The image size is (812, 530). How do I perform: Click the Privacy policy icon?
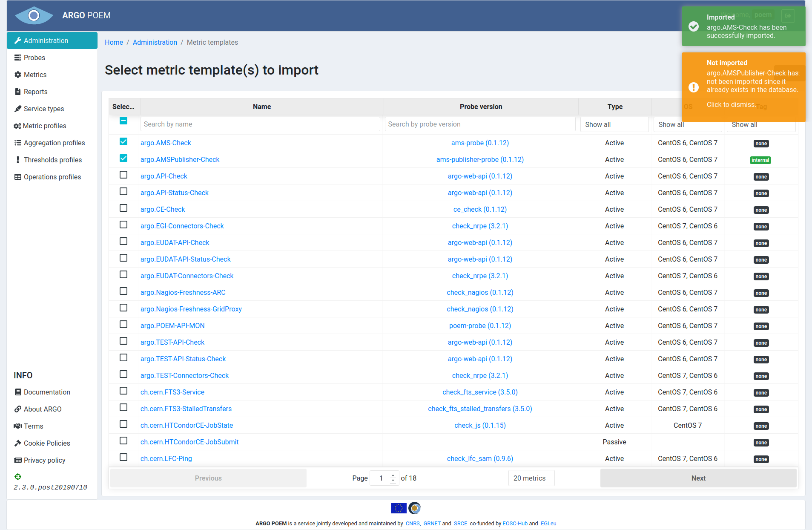[18, 460]
